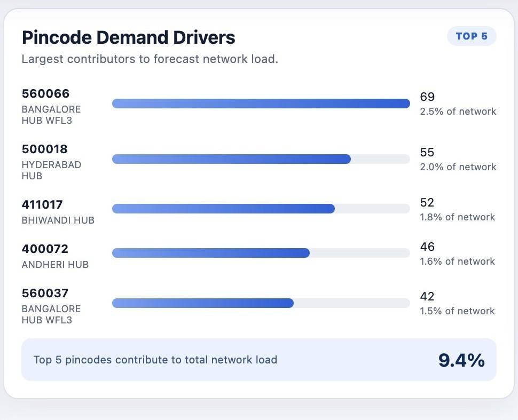518x420 pixels.
Task: Click '1.6% of network' text
Action: pos(457,261)
